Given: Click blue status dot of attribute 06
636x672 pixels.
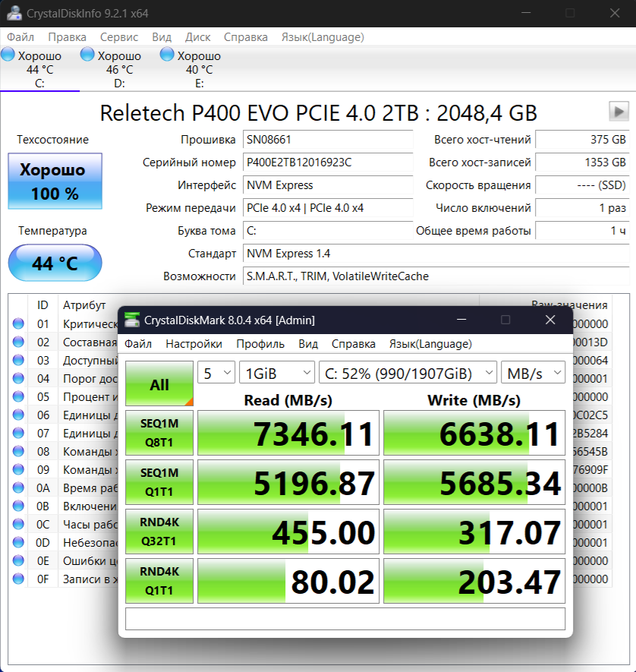Looking at the screenshot, I should coord(18,415).
